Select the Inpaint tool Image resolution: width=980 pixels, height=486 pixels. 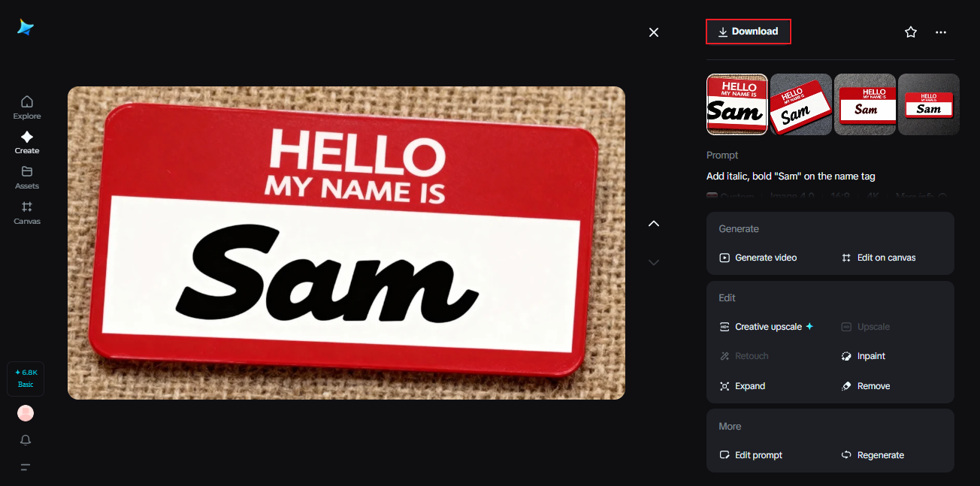(869, 355)
